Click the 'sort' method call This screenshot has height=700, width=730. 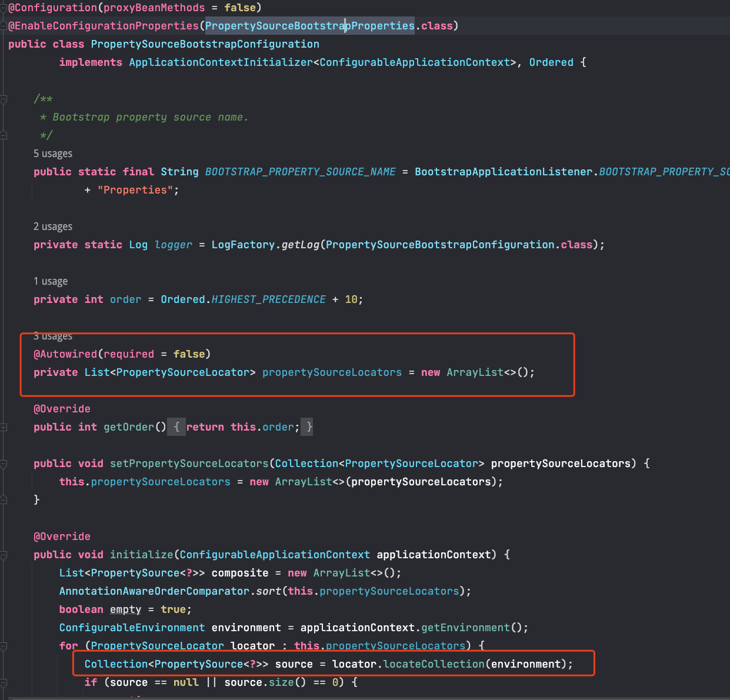click(x=269, y=591)
